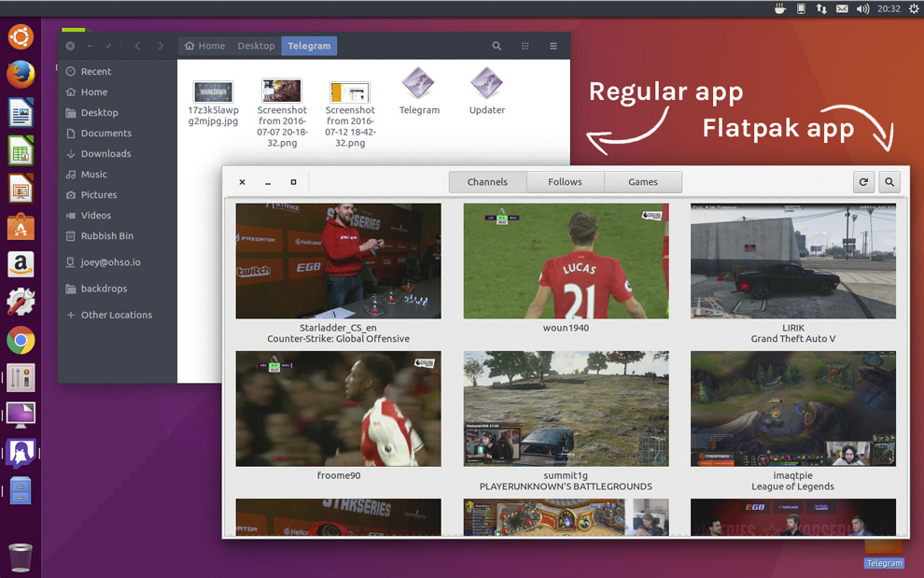Open the network indicator in the top panel

coord(821,8)
